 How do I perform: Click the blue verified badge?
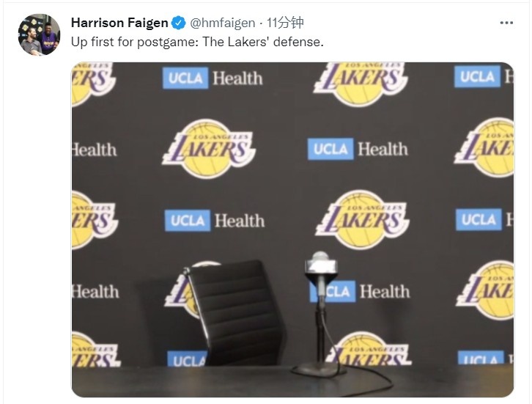point(179,23)
